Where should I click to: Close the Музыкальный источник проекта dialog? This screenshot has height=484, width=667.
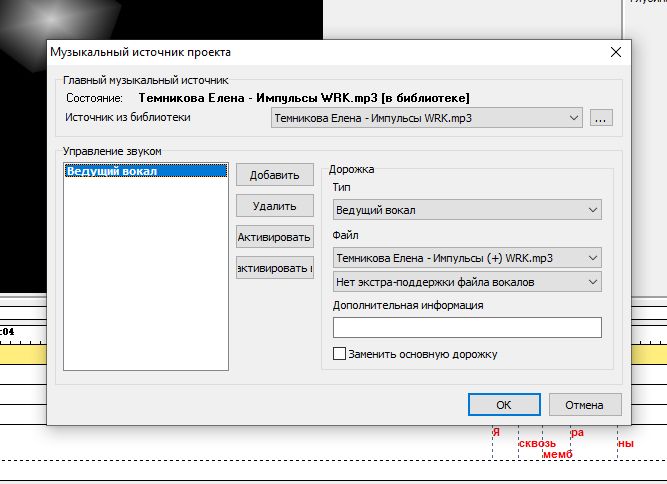click(x=616, y=52)
